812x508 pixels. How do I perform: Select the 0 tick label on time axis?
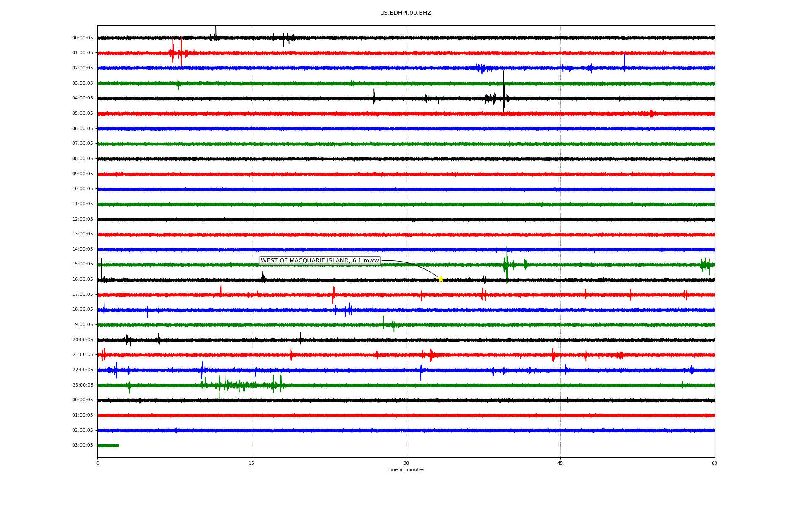(98, 463)
